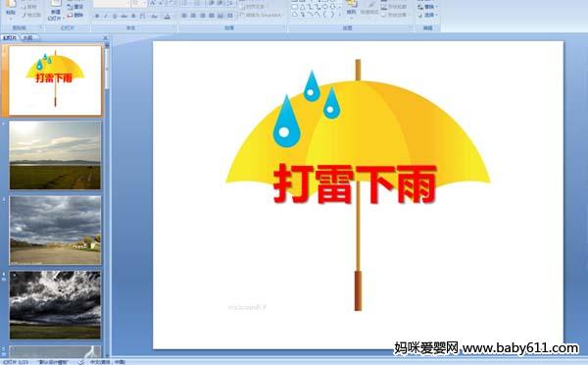588x365 pixels.
Task: Toggle Italic formatting in the ribbon
Action: tap(106, 16)
